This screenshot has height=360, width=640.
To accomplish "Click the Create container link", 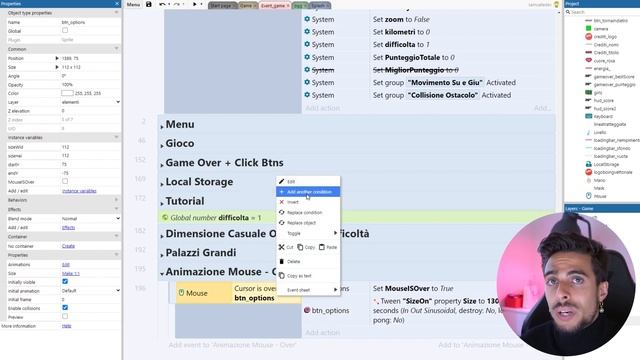I will (x=68, y=246).
